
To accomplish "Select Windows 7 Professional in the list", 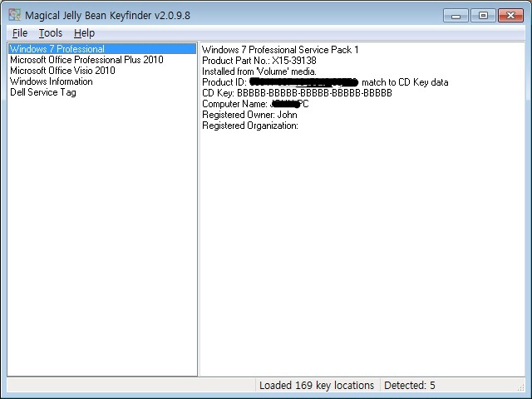I will pyautogui.click(x=102, y=49).
